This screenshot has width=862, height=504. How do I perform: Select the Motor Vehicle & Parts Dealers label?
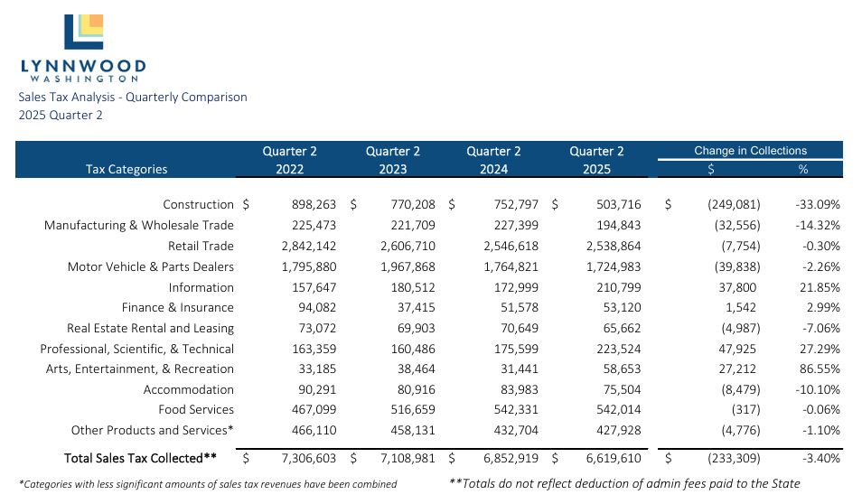point(151,266)
